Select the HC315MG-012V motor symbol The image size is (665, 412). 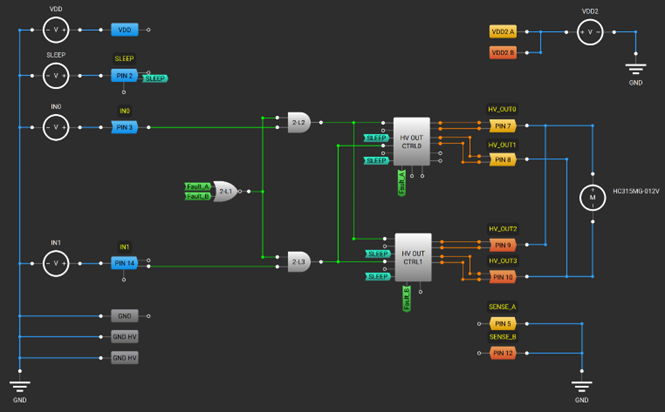click(x=592, y=198)
